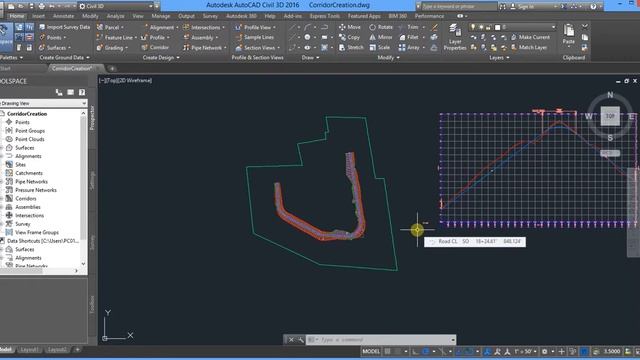Select the Feature Line tool
640x360 pixels.
coord(116,37)
